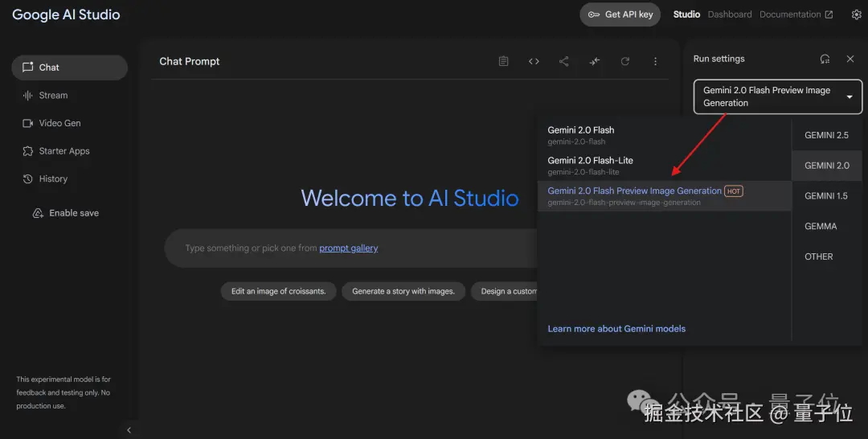Switch to the GEMINI 1.5 category
Image resolution: width=868 pixels, height=439 pixels.
pyautogui.click(x=826, y=196)
